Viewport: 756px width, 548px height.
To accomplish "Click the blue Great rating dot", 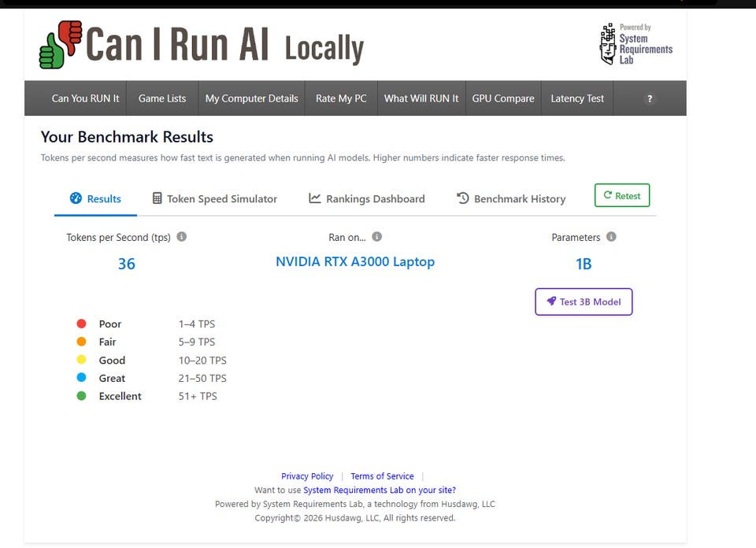I will tap(81, 377).
